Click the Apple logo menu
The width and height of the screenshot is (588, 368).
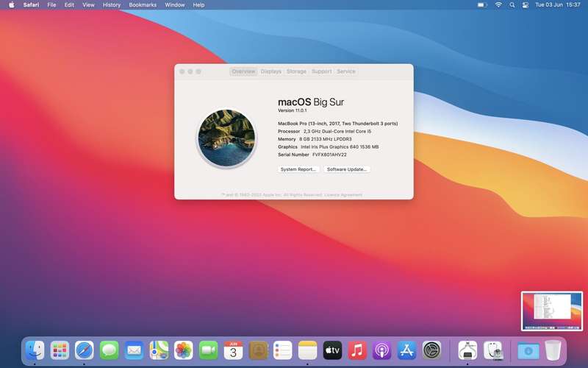pyautogui.click(x=12, y=5)
